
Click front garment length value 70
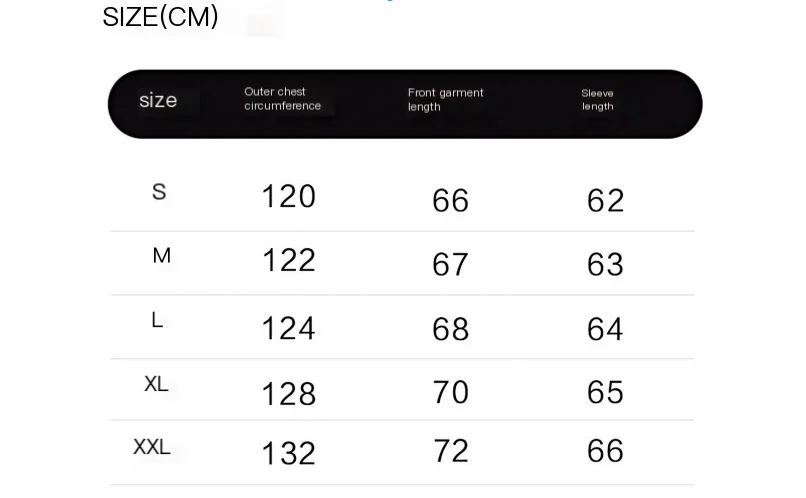coord(450,391)
